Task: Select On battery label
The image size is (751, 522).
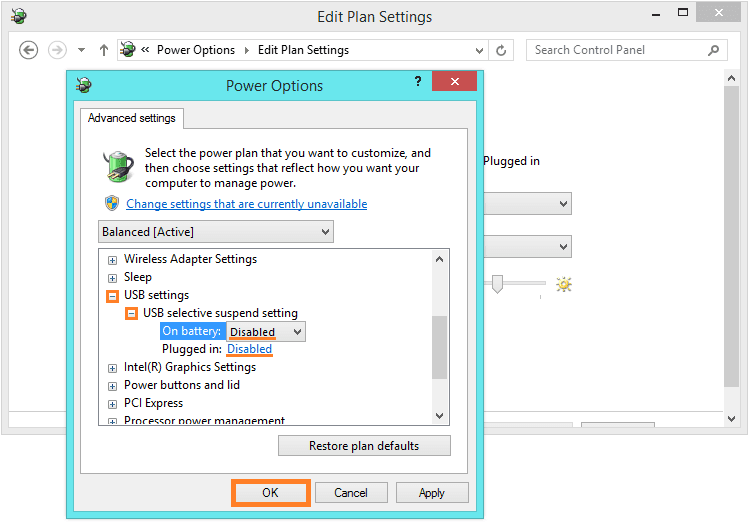Action: coord(192,331)
